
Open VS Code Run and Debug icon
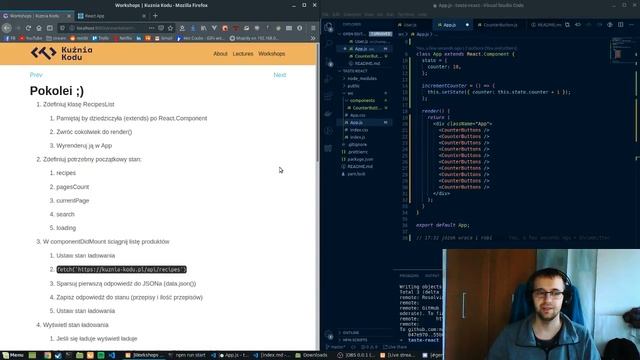pos(329,79)
